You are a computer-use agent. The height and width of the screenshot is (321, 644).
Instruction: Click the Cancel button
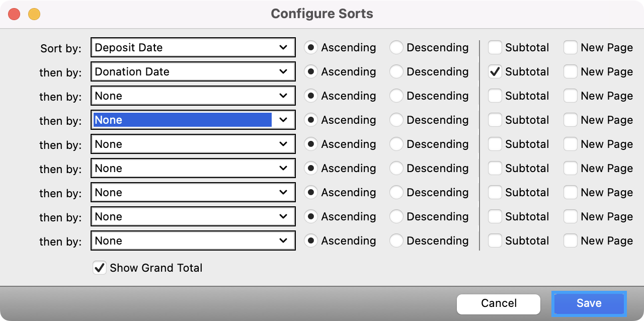[x=498, y=303]
